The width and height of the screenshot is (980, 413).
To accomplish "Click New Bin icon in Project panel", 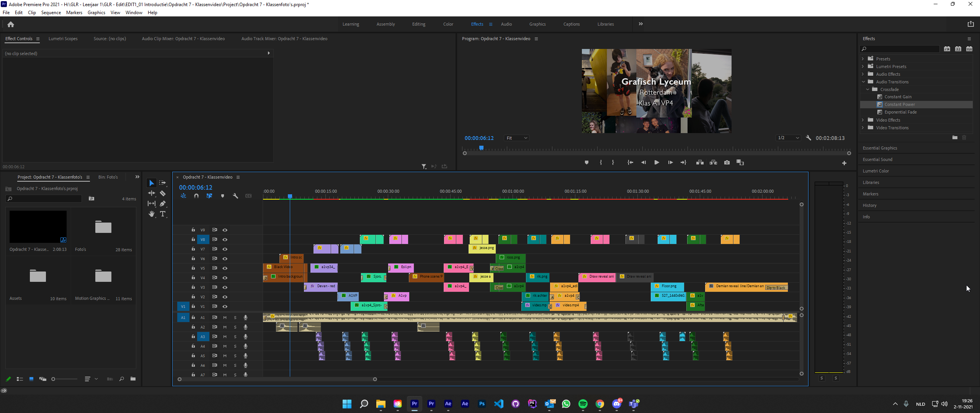I will click(133, 379).
